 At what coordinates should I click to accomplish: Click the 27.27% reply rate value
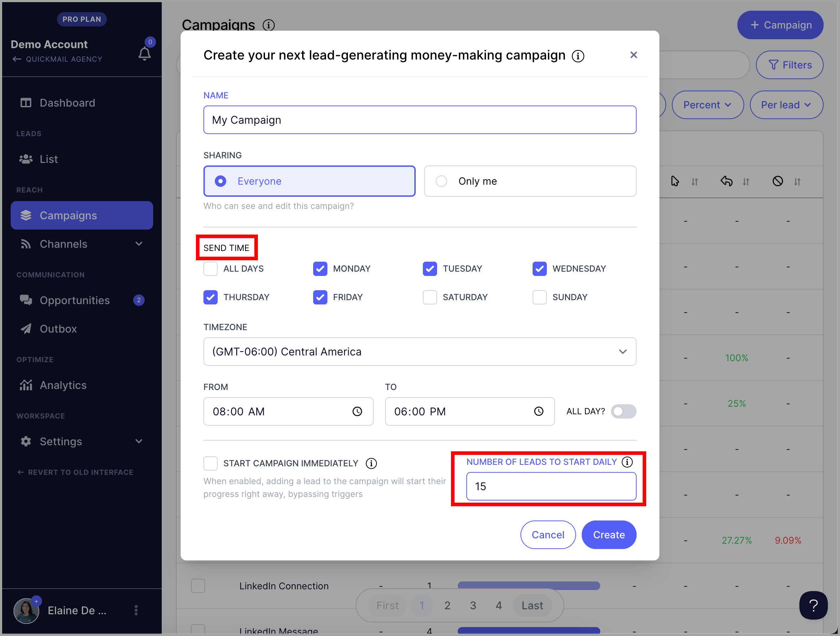(736, 540)
